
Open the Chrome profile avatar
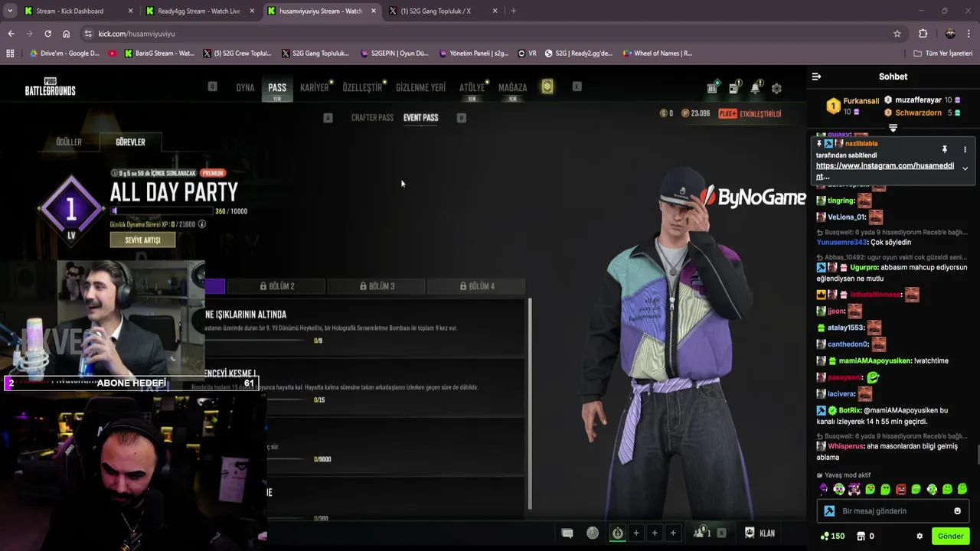[950, 34]
